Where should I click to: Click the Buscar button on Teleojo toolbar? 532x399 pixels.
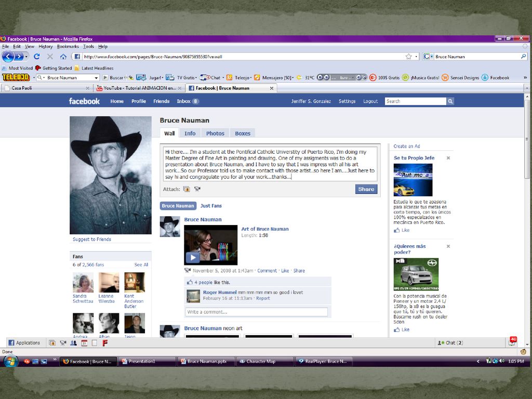[x=113, y=78]
